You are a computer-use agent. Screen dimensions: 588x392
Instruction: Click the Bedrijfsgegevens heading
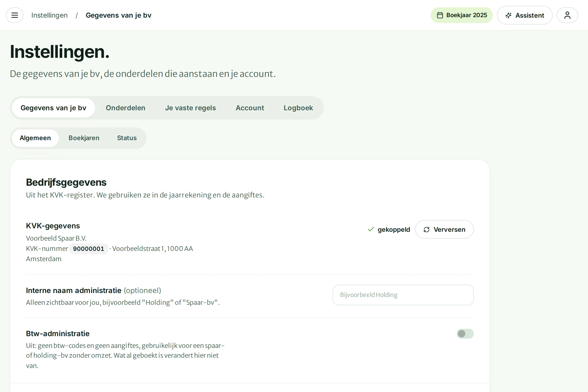tap(66, 182)
